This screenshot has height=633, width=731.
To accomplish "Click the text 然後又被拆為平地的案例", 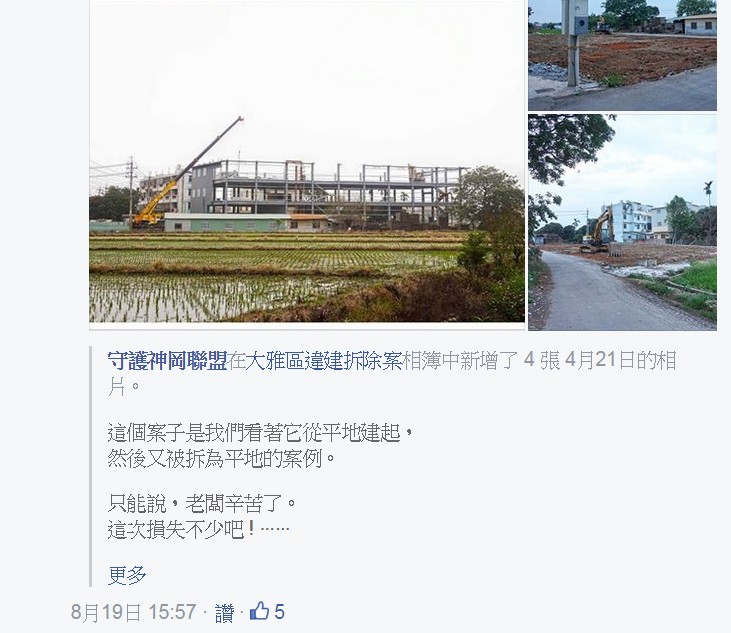I will (215, 459).
